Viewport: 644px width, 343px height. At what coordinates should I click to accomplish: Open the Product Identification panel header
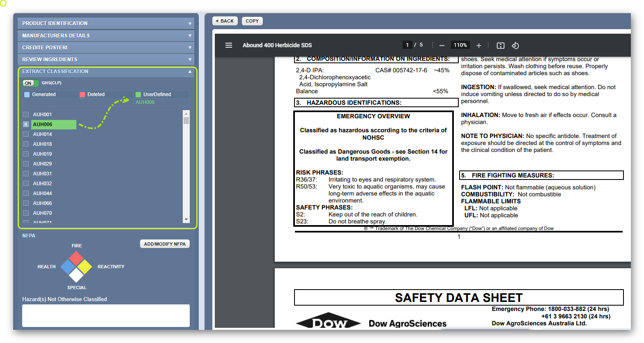(x=106, y=23)
